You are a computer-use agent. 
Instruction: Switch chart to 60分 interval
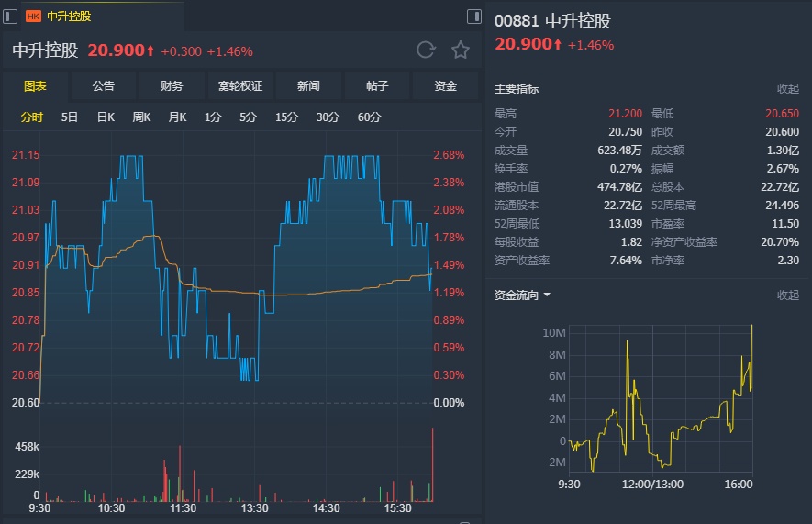pyautogui.click(x=369, y=117)
